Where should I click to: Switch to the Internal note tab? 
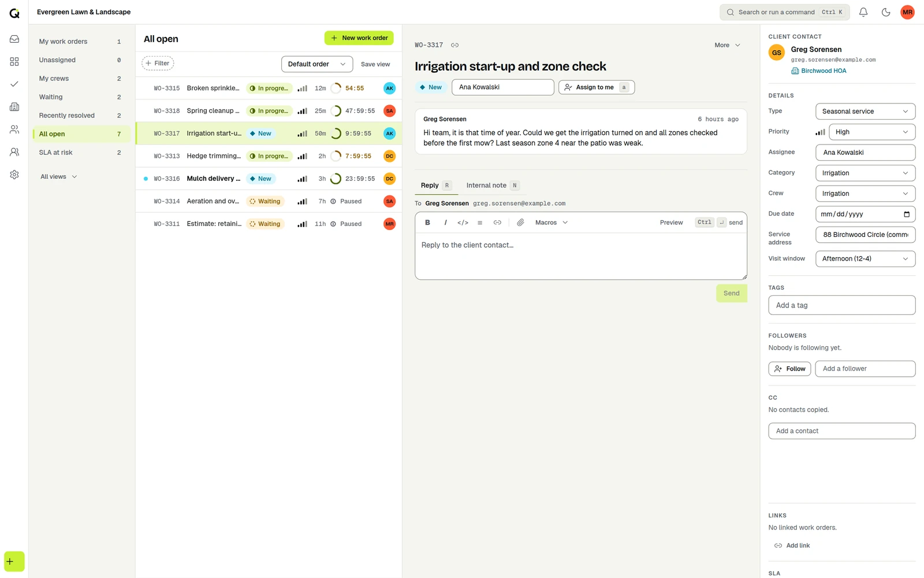click(x=493, y=186)
